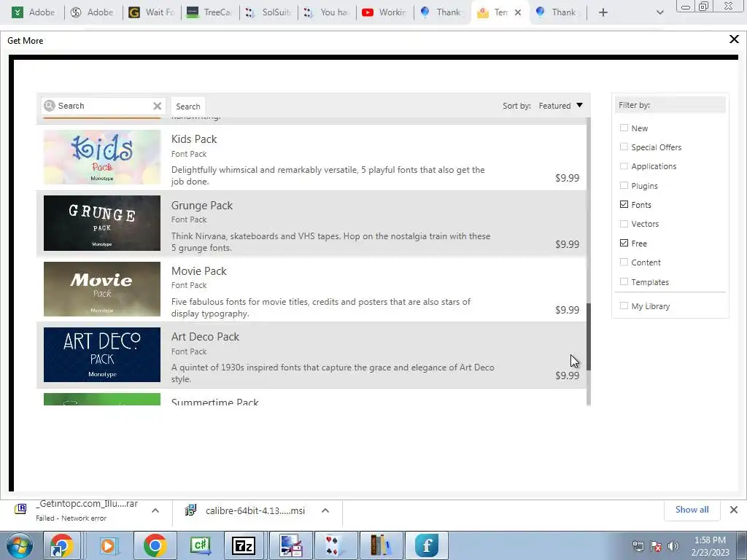Open media player taskbar icon
The width and height of the screenshot is (747, 560).
click(108, 545)
